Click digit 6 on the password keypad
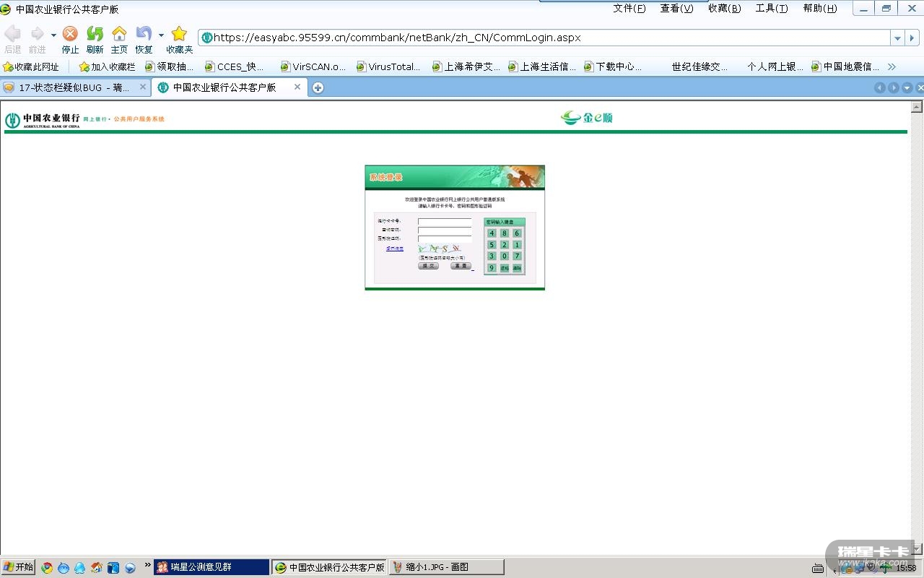The width and height of the screenshot is (924, 578). [517, 233]
